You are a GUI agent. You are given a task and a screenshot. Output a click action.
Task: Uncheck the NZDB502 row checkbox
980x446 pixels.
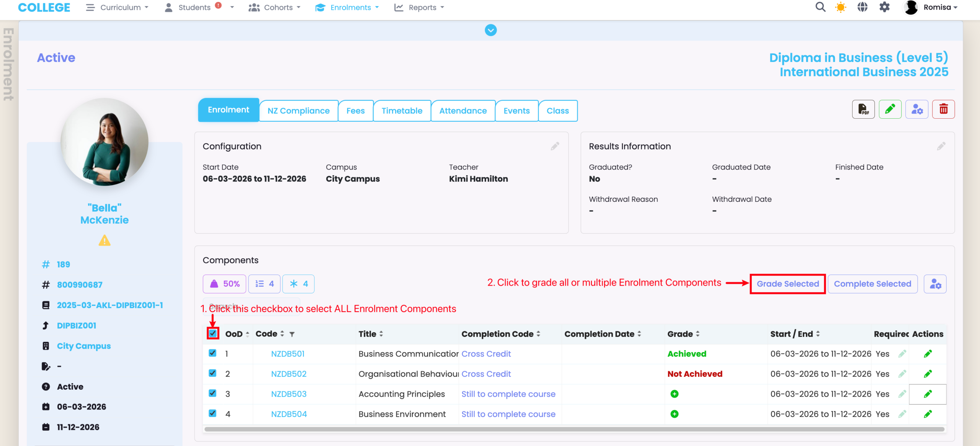click(x=213, y=373)
